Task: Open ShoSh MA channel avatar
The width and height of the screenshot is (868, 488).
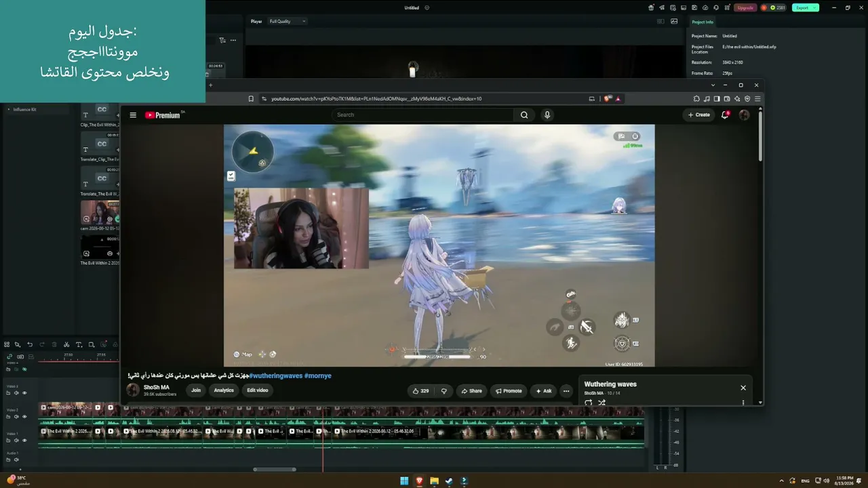Action: click(133, 390)
